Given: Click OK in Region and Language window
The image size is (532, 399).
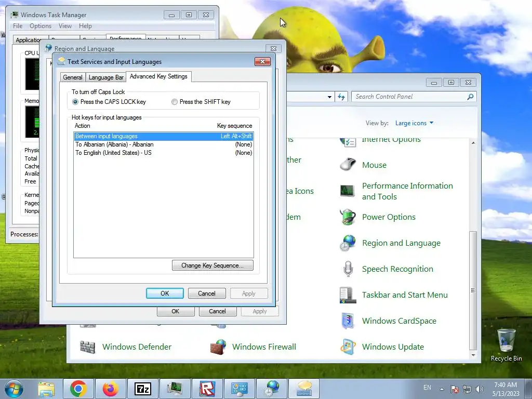Looking at the screenshot, I should 176,311.
